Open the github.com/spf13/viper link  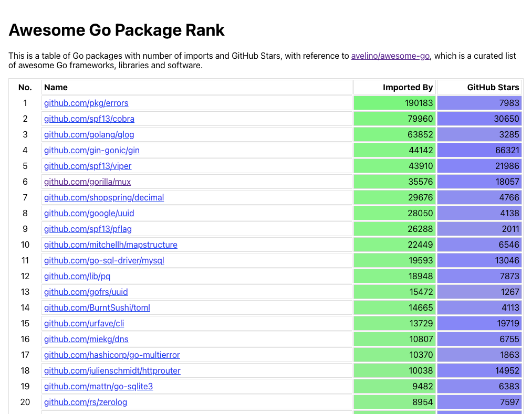tap(87, 166)
